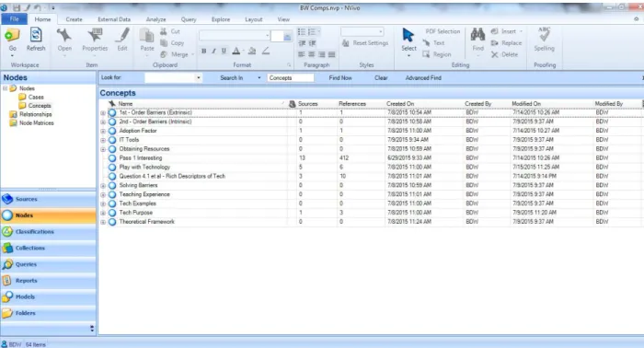Viewport: 644px width, 348px height.
Task: Select the Pass 1 Interesting node row
Action: click(371, 157)
